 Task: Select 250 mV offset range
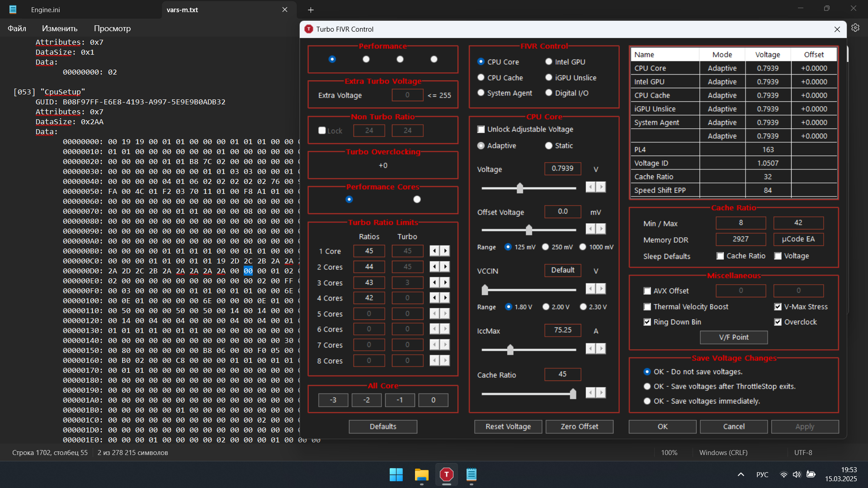coord(546,247)
